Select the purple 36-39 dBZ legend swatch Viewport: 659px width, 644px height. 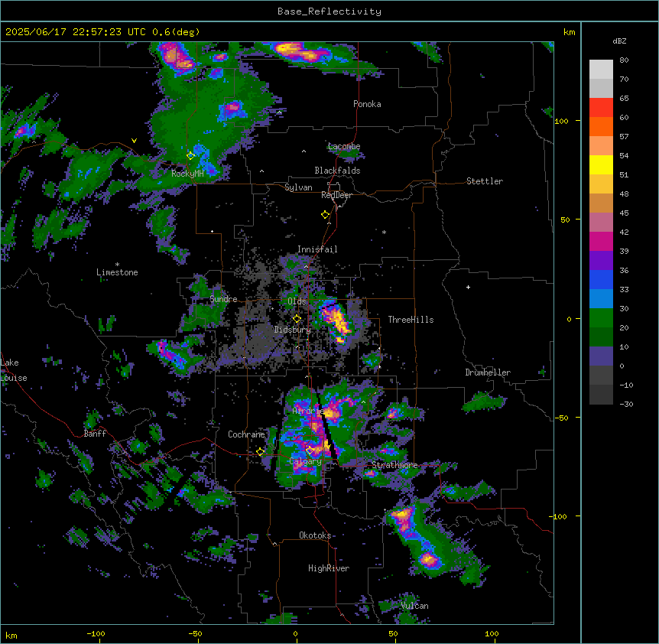(601, 261)
